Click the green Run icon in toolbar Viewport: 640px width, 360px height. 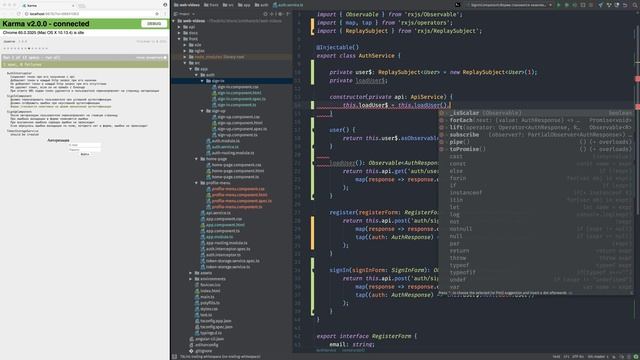pyautogui.click(x=559, y=5)
